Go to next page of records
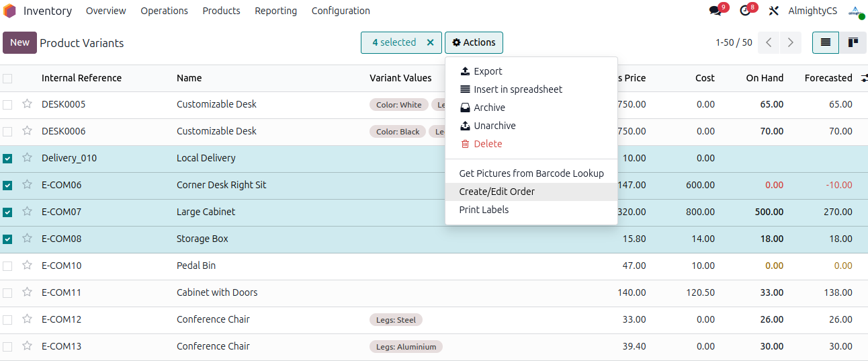 click(791, 42)
